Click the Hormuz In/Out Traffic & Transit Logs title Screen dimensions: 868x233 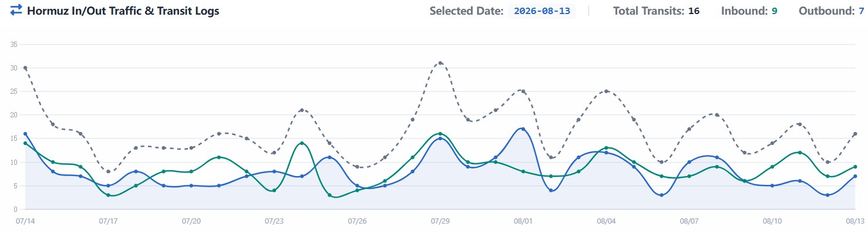coord(123,11)
